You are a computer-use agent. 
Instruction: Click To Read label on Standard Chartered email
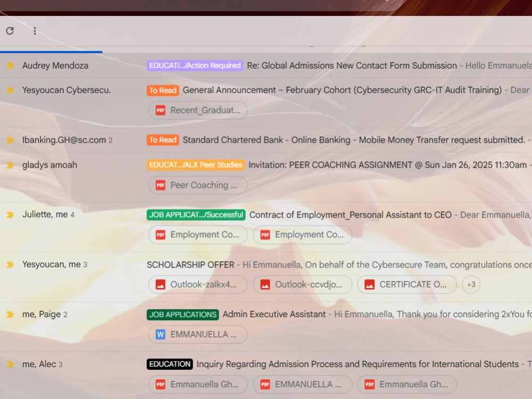(x=163, y=140)
